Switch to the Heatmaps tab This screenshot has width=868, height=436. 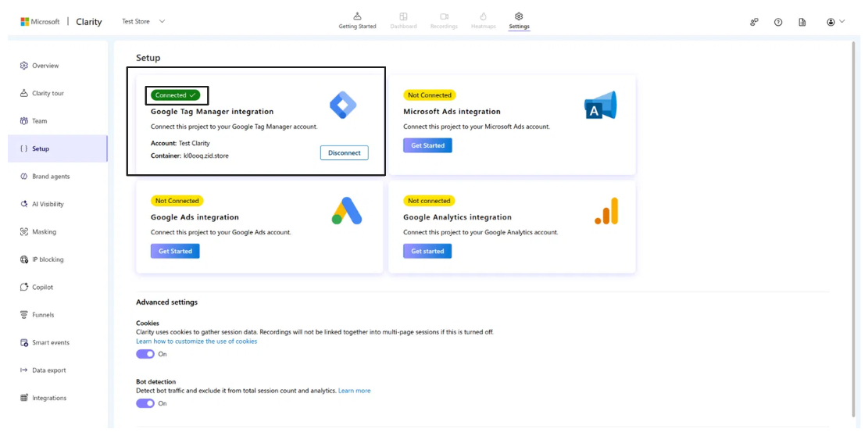tap(484, 21)
